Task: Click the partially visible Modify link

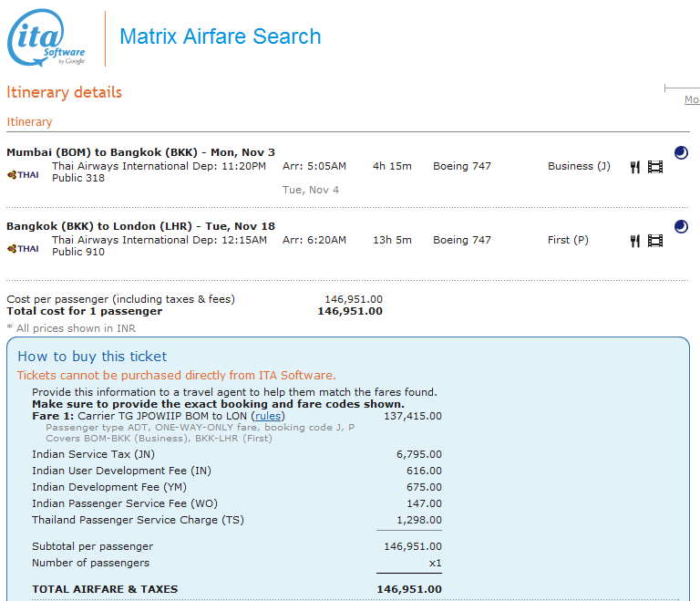Action: tap(692, 99)
